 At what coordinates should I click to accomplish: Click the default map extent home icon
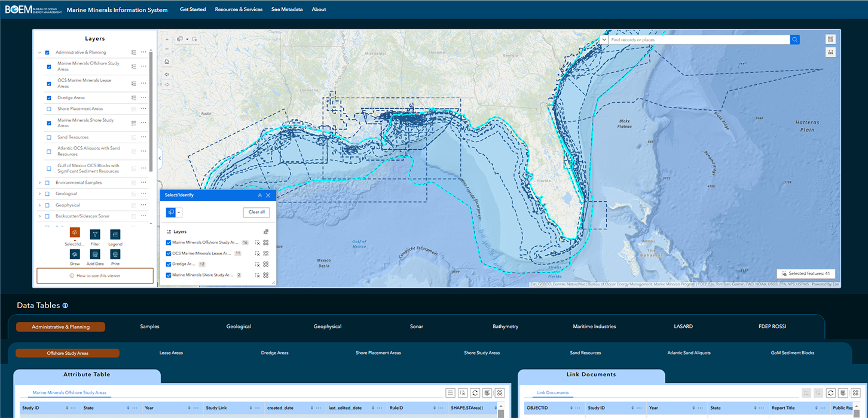tap(167, 62)
